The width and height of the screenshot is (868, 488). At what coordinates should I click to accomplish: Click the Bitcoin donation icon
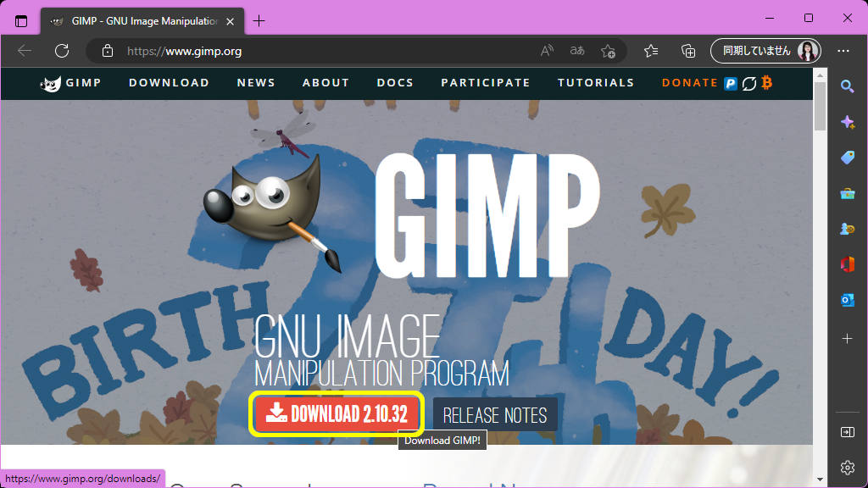click(765, 83)
